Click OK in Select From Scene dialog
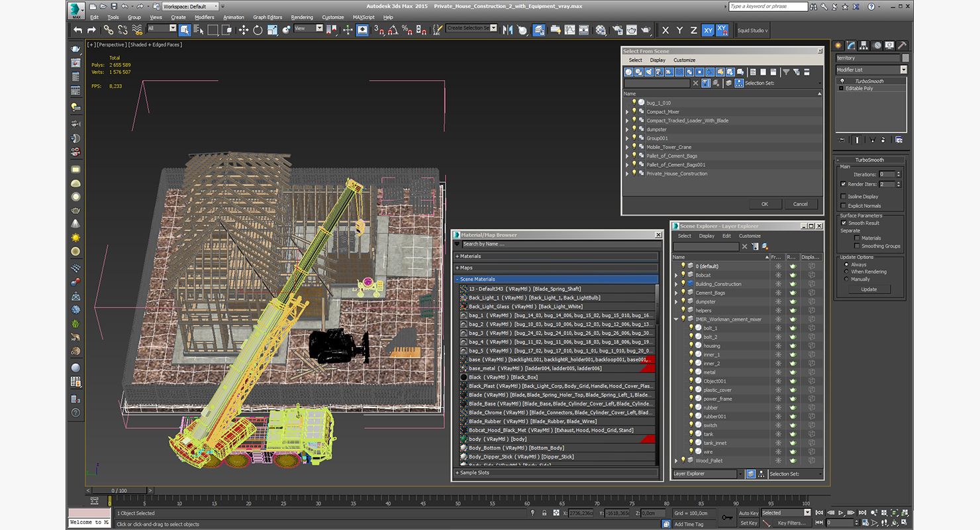The image size is (980, 530). click(764, 204)
